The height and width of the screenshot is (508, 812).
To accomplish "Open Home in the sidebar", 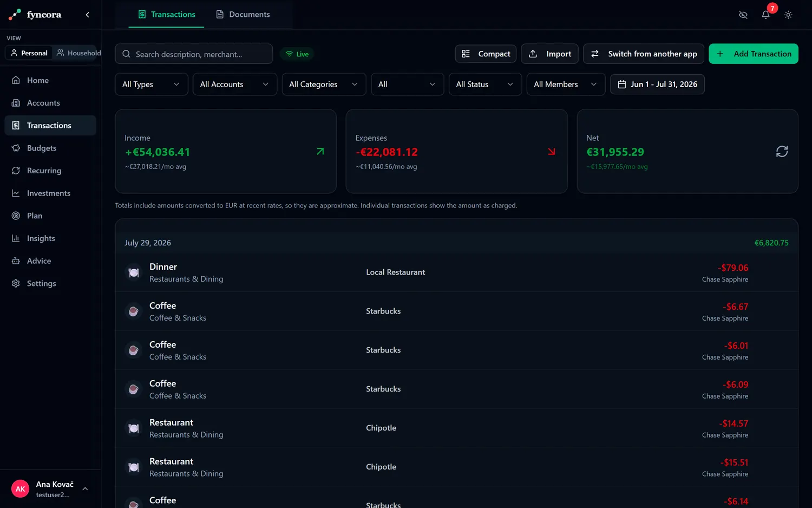I will click(x=50, y=80).
